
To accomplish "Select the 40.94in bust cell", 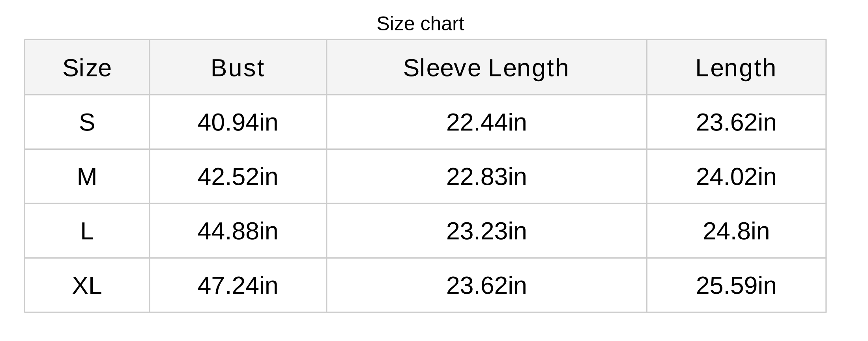I will click(x=238, y=122).
